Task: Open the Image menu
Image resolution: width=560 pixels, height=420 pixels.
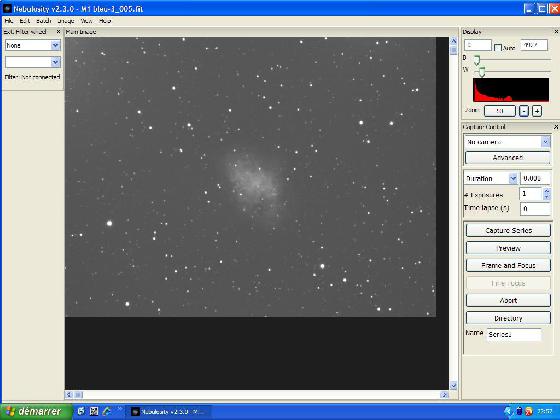Action: tap(66, 21)
